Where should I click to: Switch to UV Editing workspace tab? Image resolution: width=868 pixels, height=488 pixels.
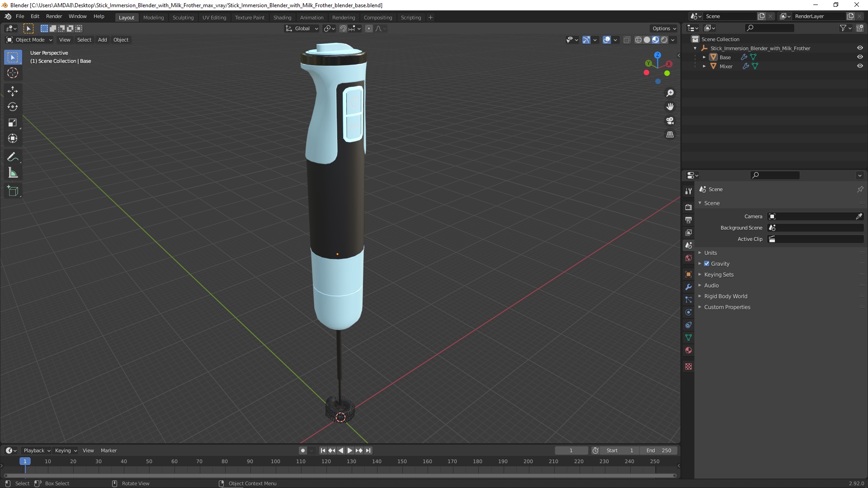tap(214, 17)
